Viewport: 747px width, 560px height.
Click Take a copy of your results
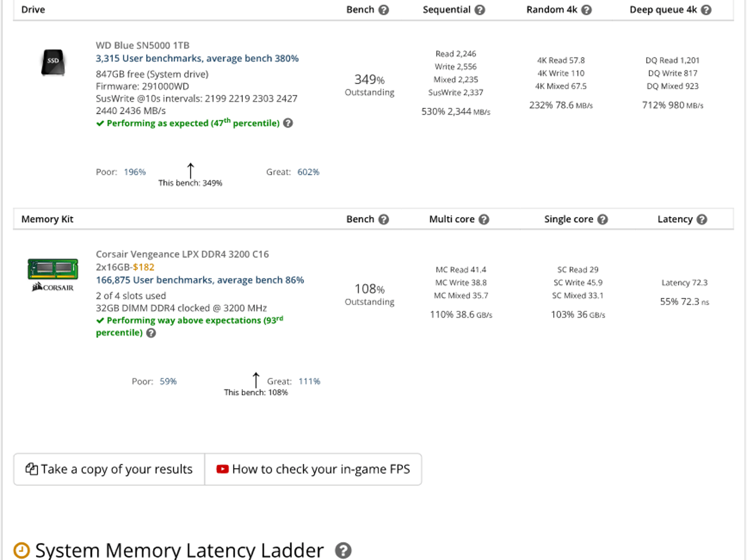click(109, 469)
